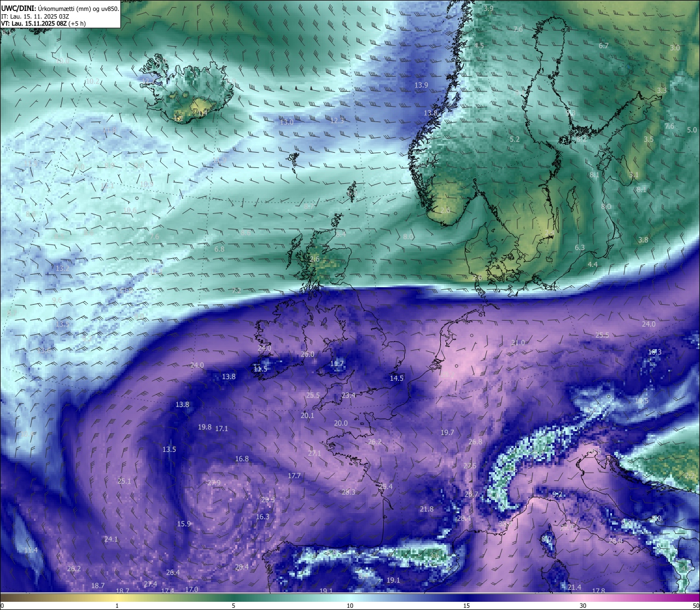Image resolution: width=700 pixels, height=610 pixels.
Task: Click the 27.4 value on the map
Action: [150, 584]
